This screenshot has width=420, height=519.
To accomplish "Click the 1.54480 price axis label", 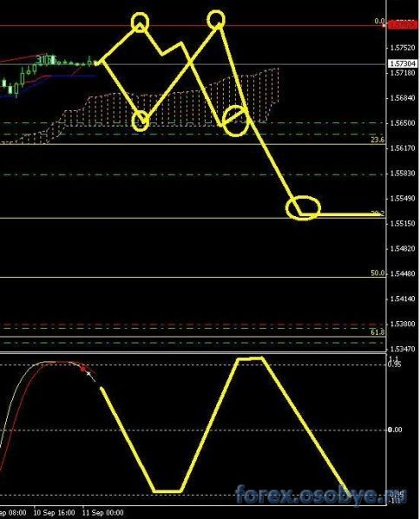I will (x=403, y=273).
